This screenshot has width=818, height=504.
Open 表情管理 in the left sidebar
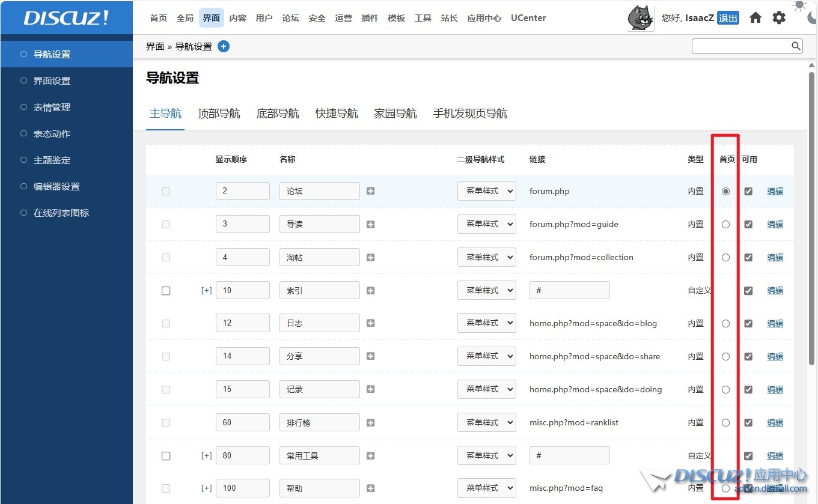click(52, 107)
